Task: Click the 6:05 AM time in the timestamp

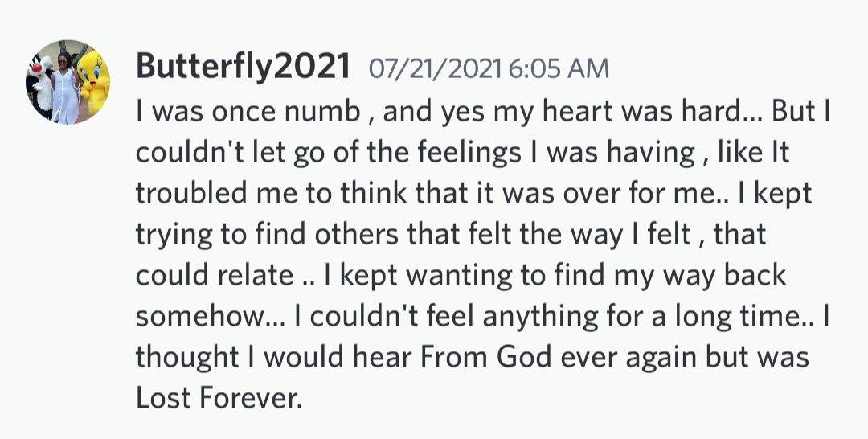Action: click(559, 68)
